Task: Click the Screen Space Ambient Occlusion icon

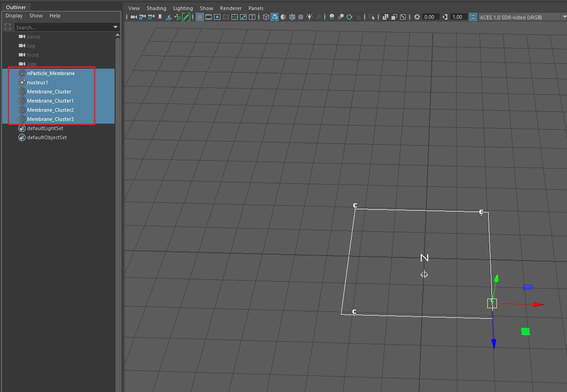Action: click(x=332, y=17)
